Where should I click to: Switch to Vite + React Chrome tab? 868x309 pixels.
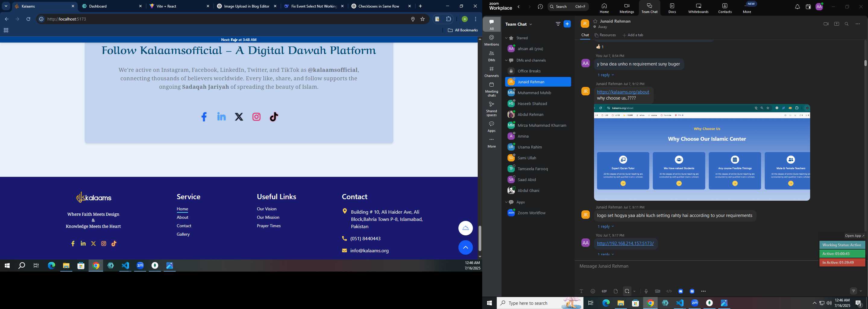click(x=180, y=6)
